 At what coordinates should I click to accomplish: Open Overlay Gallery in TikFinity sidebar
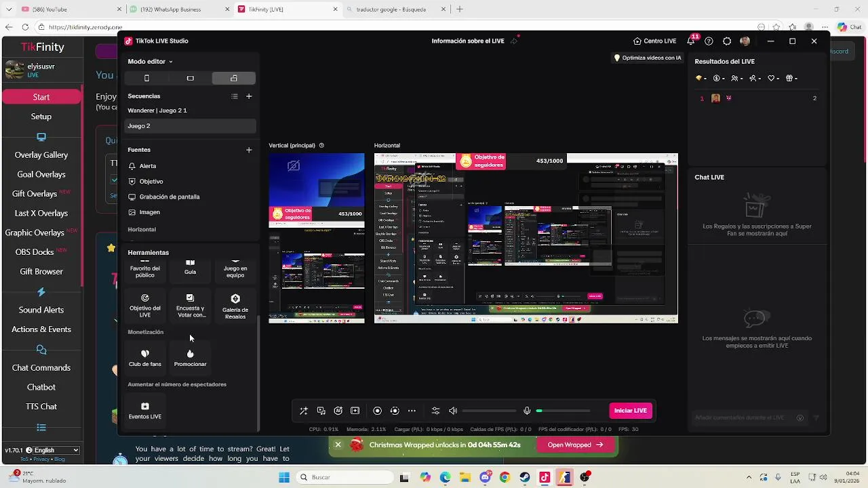tap(41, 155)
